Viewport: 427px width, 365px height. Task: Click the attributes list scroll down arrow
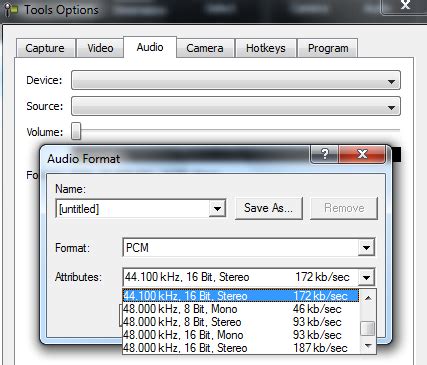368,346
